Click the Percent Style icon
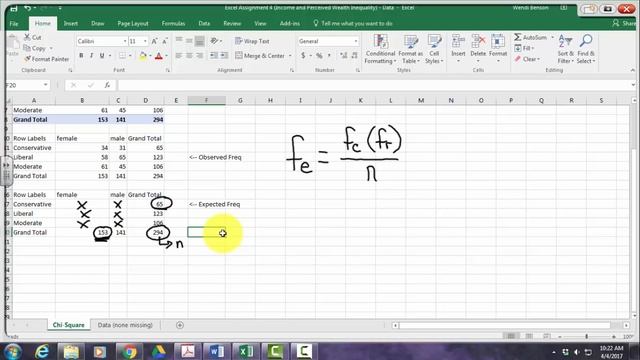The image size is (640, 360). [319, 56]
